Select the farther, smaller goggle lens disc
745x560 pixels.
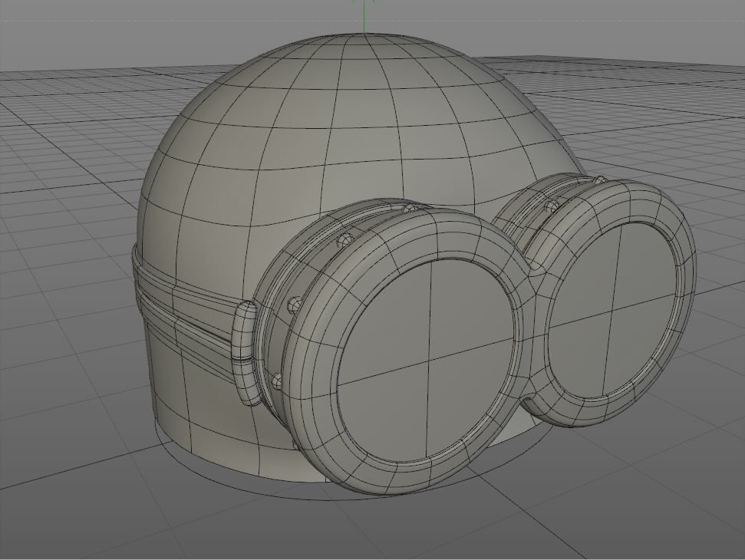coord(613,310)
